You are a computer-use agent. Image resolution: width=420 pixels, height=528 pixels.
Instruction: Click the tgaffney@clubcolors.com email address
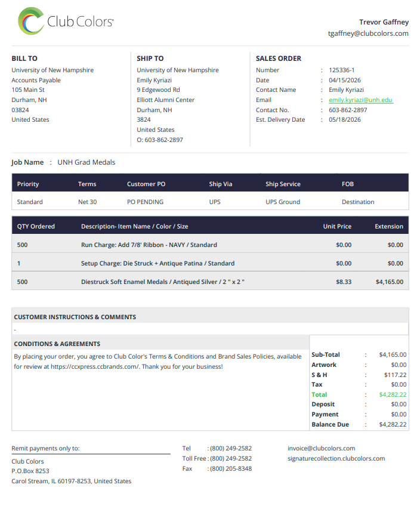[368, 33]
